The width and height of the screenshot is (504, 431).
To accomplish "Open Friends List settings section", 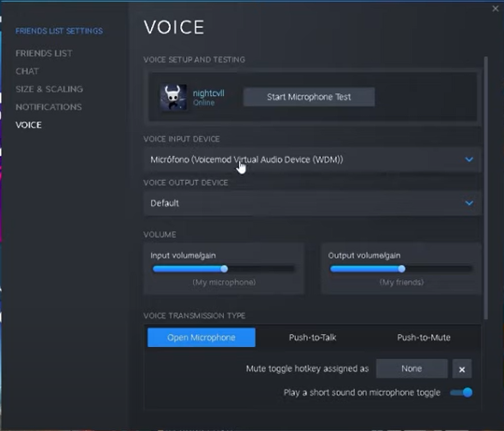I will 44,53.
